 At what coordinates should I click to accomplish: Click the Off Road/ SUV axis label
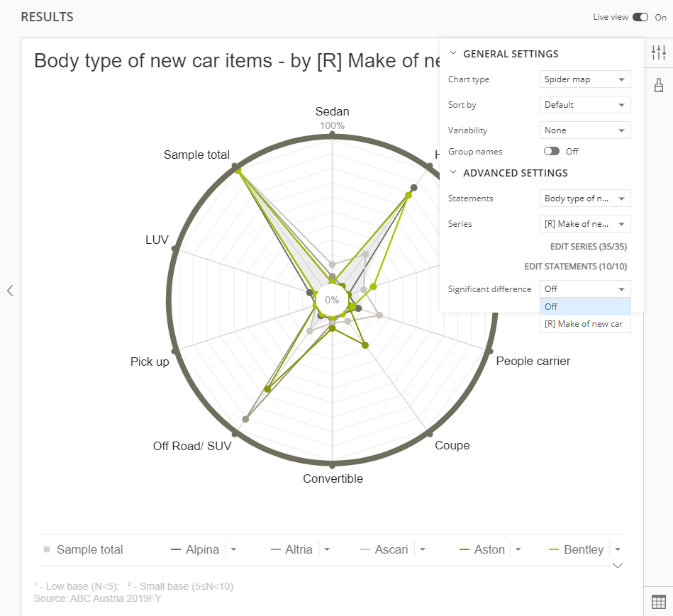tap(192, 446)
